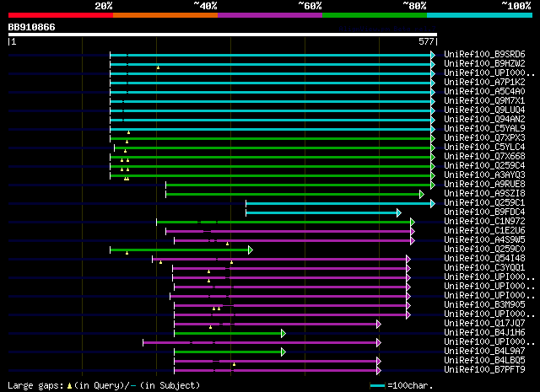
Task: Click the query name BB910866
Action: 32,27
